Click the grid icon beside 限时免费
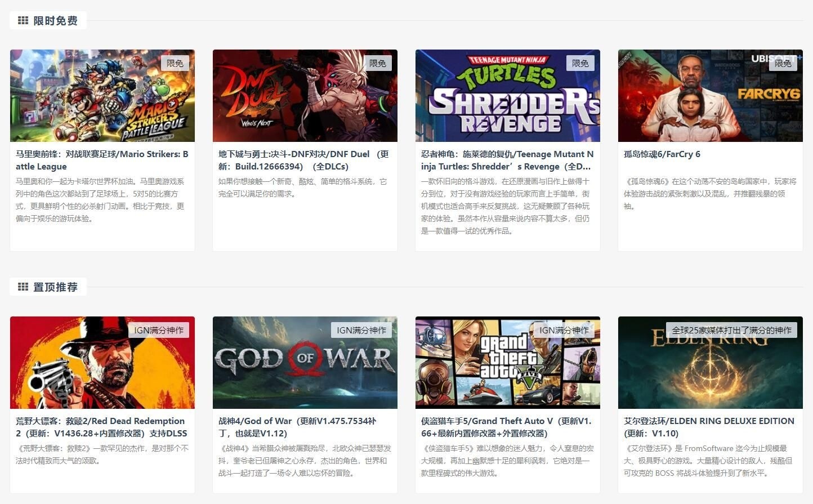Image resolution: width=813 pixels, height=504 pixels. (23, 21)
